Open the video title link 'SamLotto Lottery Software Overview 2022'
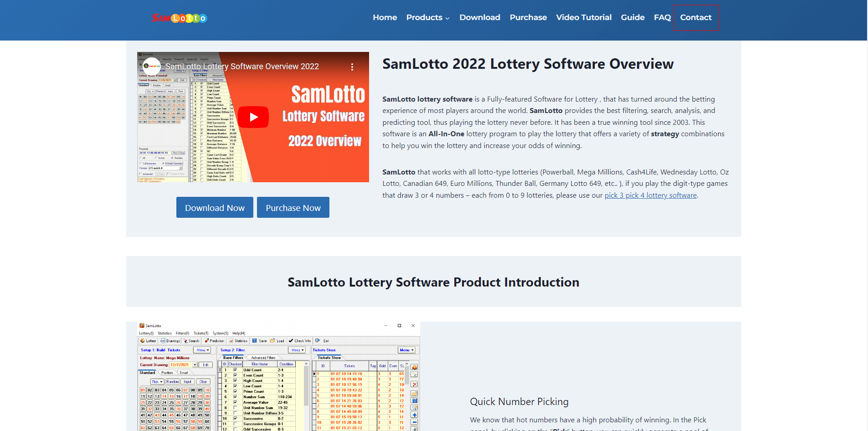 (x=242, y=67)
